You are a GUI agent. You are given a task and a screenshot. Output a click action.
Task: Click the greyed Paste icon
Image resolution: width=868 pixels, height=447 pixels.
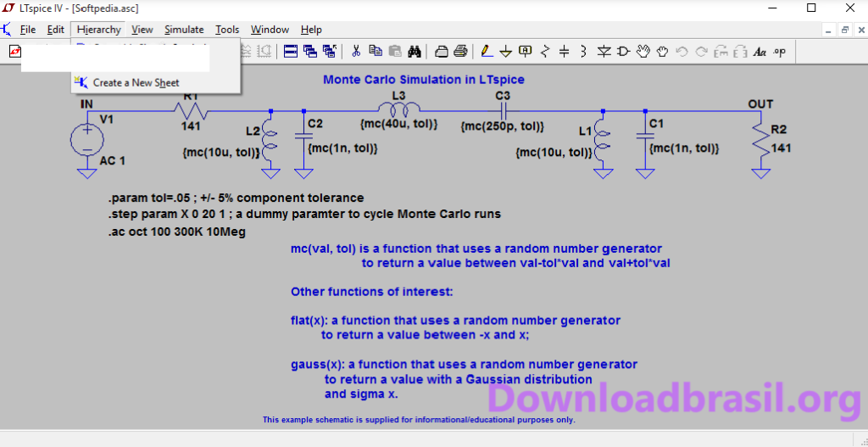click(x=395, y=52)
